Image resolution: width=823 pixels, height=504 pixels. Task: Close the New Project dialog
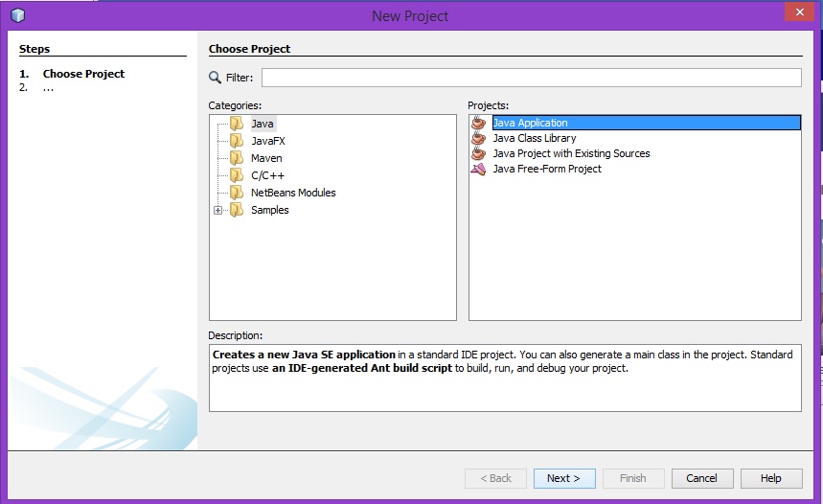[797, 13]
